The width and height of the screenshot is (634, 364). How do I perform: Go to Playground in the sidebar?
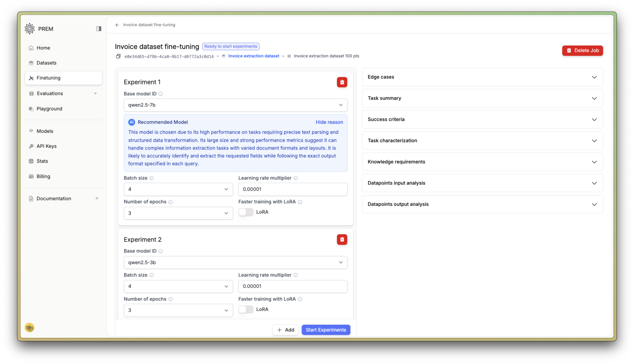49,109
